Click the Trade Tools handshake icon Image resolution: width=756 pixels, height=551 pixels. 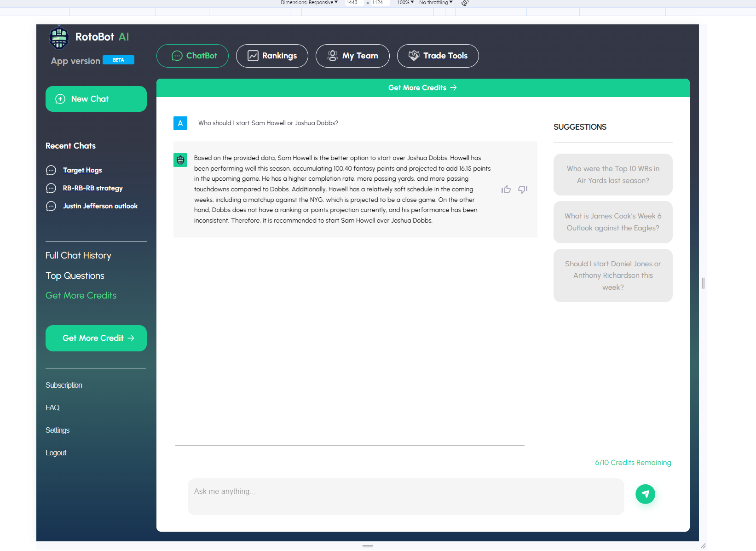[414, 56]
